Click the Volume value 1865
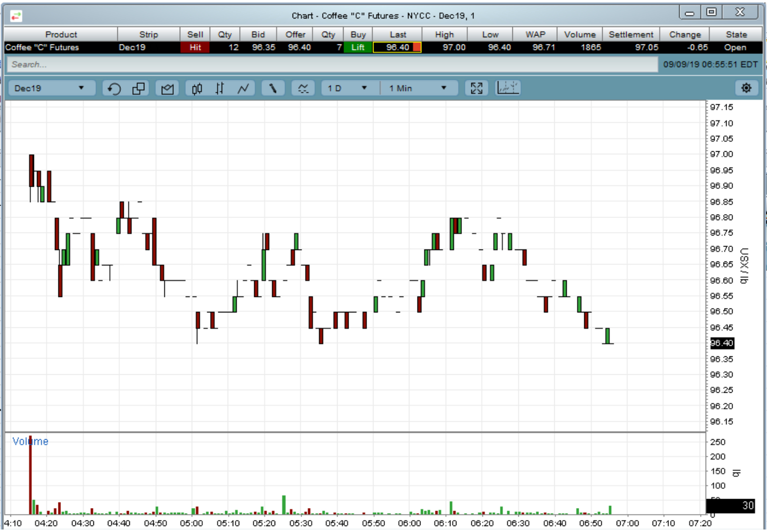 pos(591,47)
